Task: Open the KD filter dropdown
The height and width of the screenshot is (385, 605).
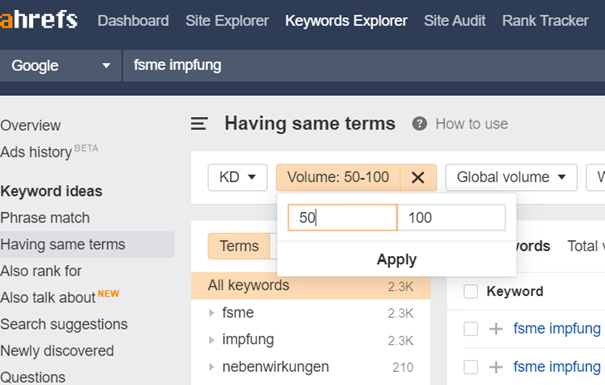Action: point(238,177)
